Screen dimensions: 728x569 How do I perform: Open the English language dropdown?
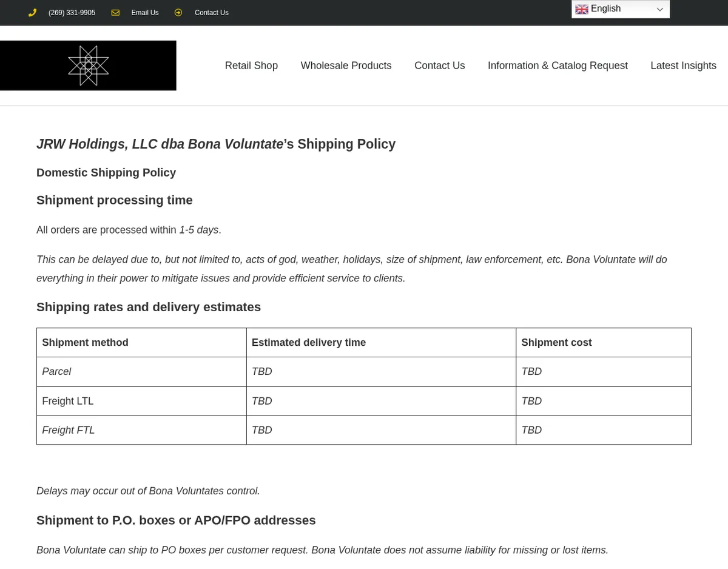click(x=621, y=9)
